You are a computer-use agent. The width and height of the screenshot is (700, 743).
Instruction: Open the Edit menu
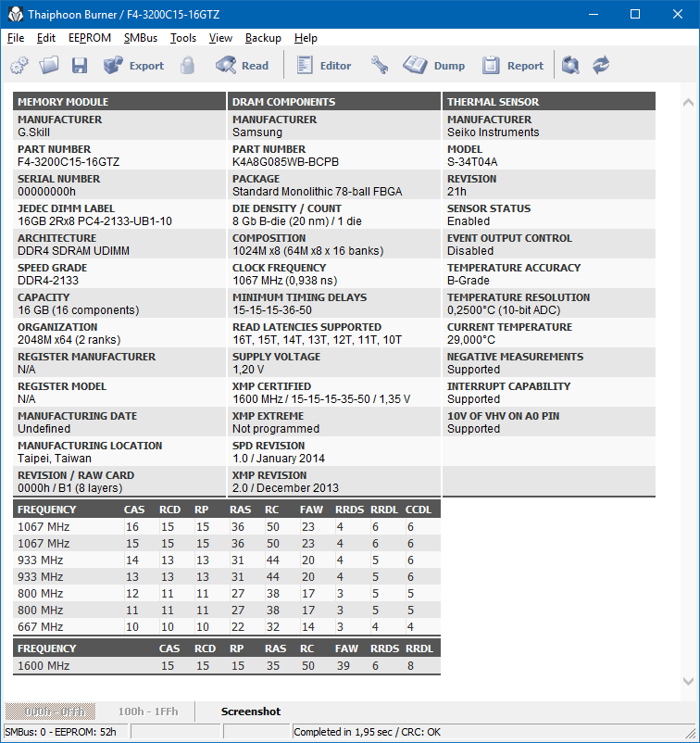[x=46, y=38]
